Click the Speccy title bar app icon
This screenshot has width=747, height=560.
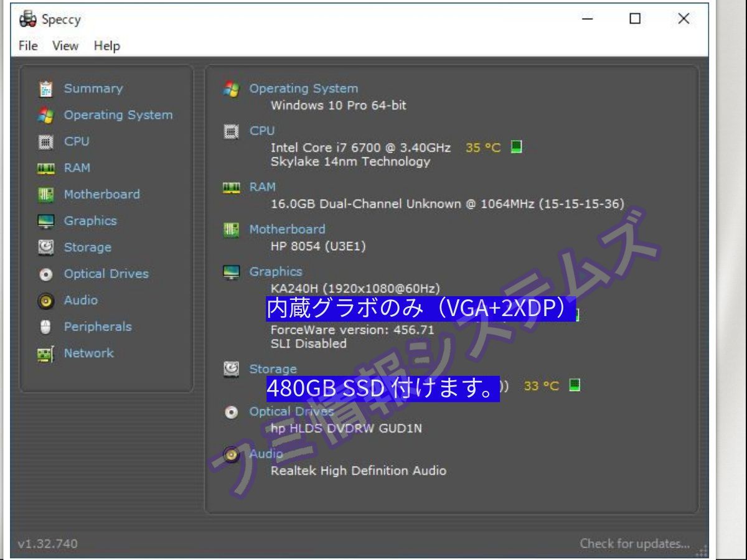tap(28, 19)
